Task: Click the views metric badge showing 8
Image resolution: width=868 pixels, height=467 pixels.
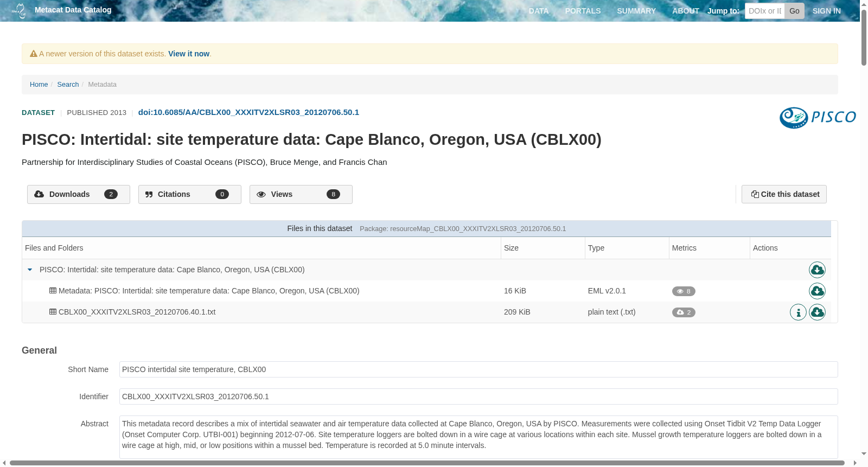Action: (684, 291)
